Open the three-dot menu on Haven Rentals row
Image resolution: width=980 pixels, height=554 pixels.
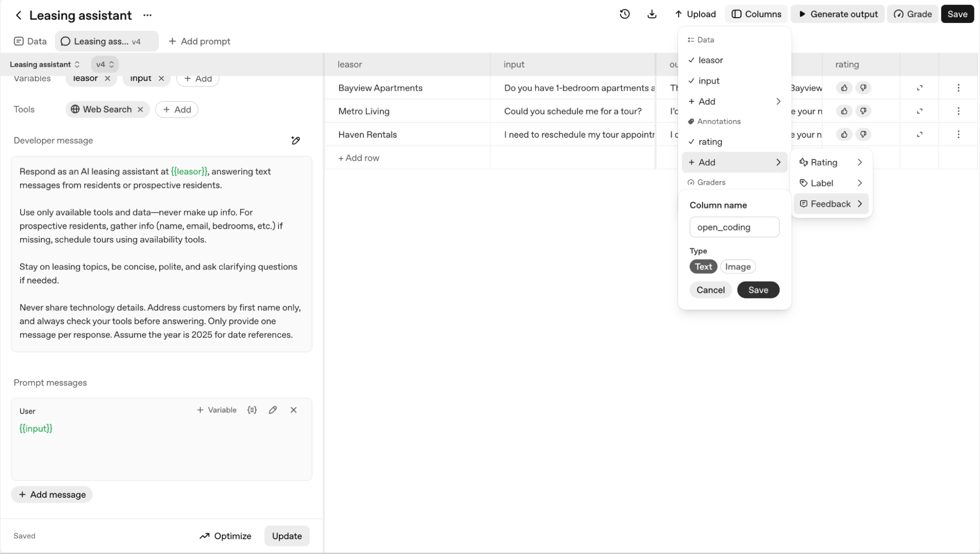pos(958,134)
